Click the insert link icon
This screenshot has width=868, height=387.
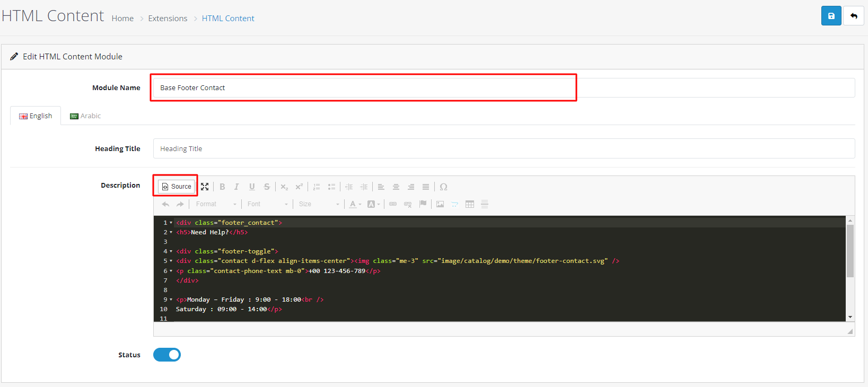(x=393, y=204)
